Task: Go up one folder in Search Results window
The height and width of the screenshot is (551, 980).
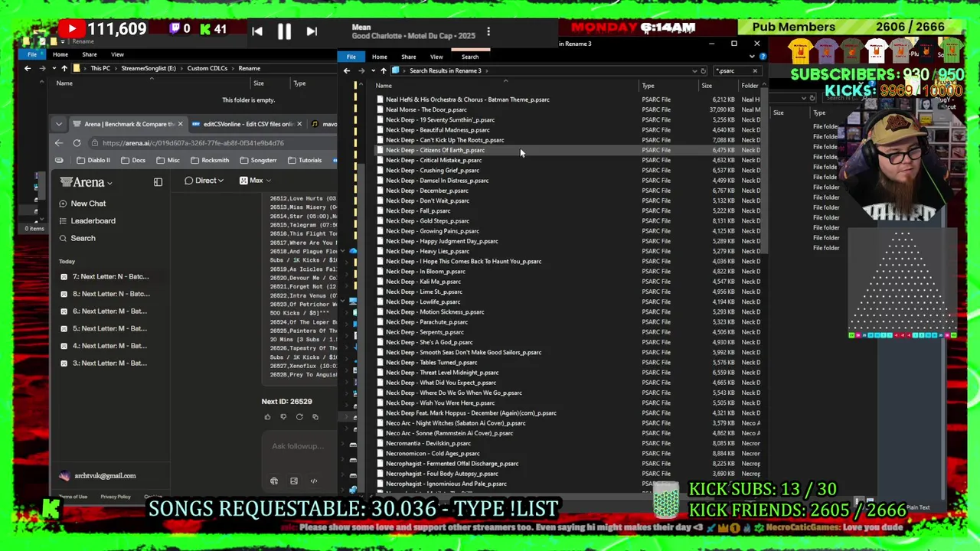Action: click(x=383, y=70)
